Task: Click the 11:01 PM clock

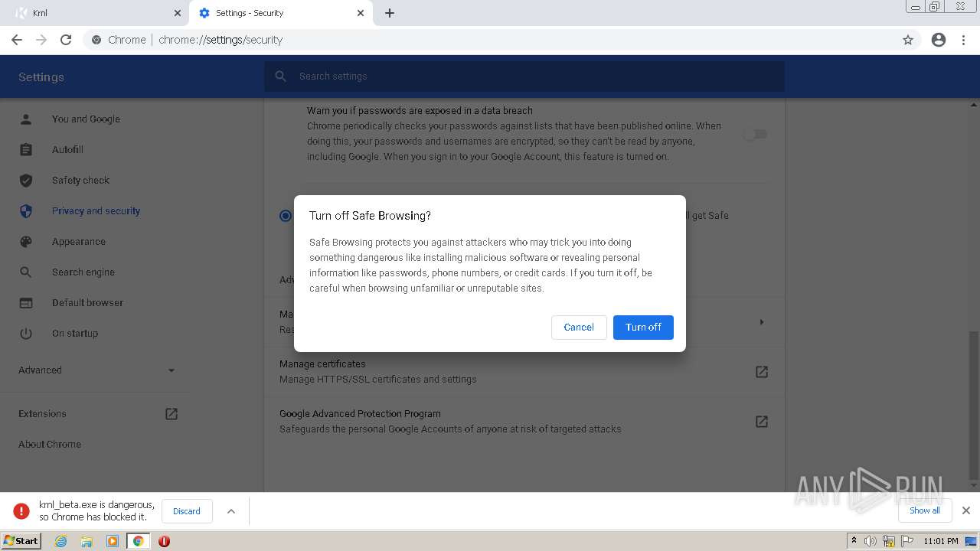Action: click(941, 541)
